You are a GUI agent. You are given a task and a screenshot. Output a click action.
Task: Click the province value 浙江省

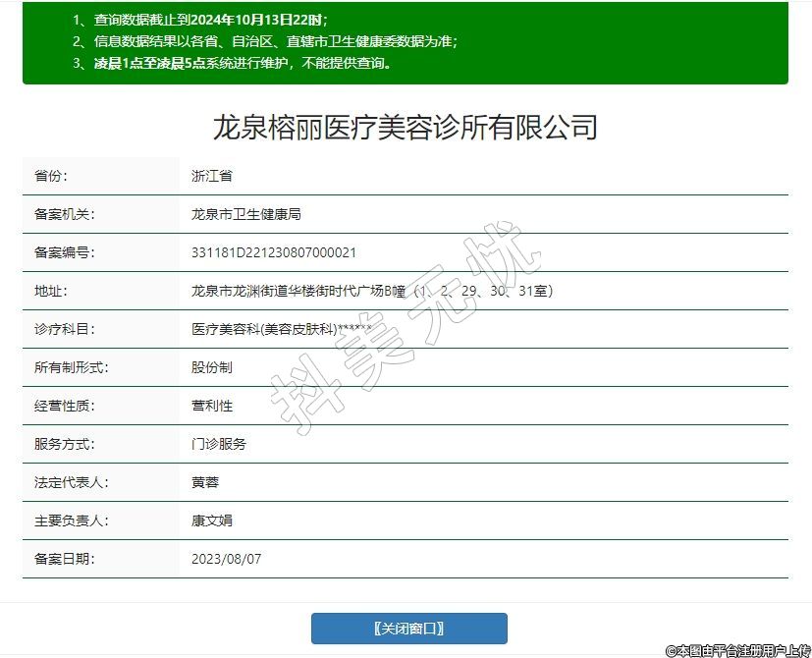211,176
